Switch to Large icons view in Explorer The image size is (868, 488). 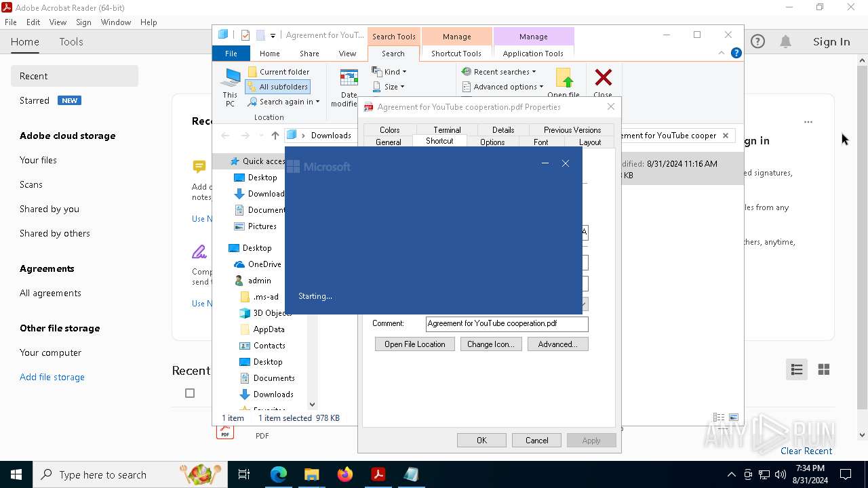[x=733, y=418]
